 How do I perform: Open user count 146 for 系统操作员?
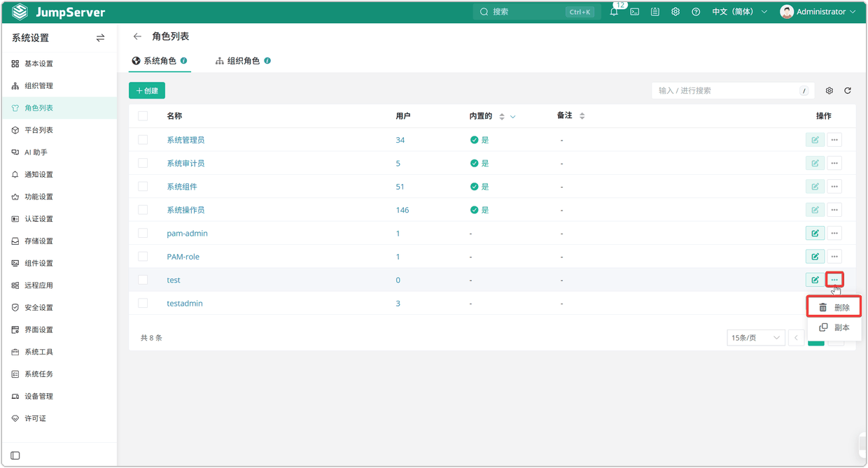(x=402, y=210)
